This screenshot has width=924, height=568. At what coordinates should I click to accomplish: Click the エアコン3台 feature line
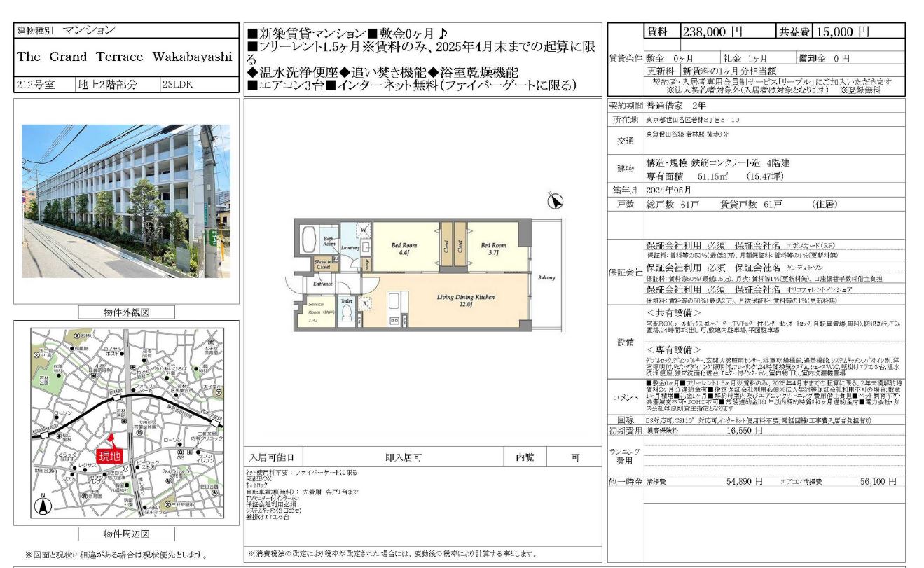(x=412, y=85)
